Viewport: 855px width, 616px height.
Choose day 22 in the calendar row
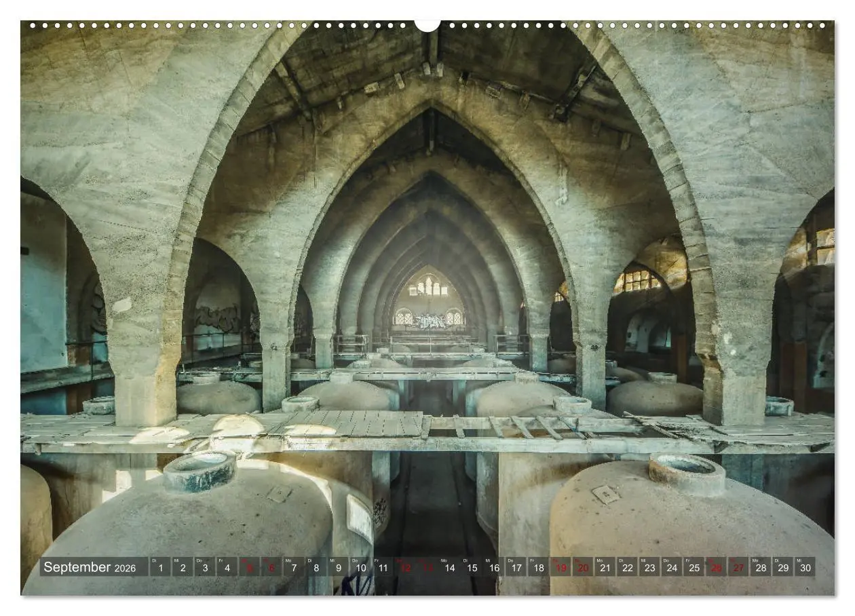pyautogui.click(x=627, y=567)
